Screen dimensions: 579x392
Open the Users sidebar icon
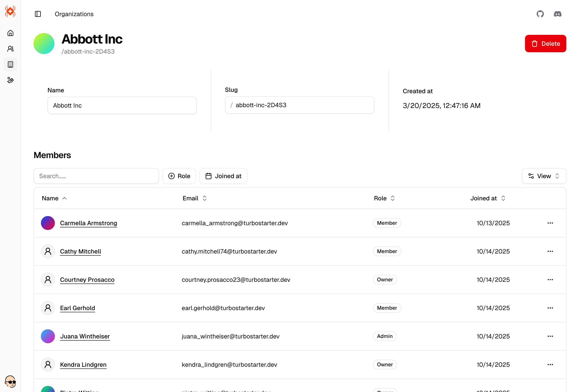tap(10, 49)
